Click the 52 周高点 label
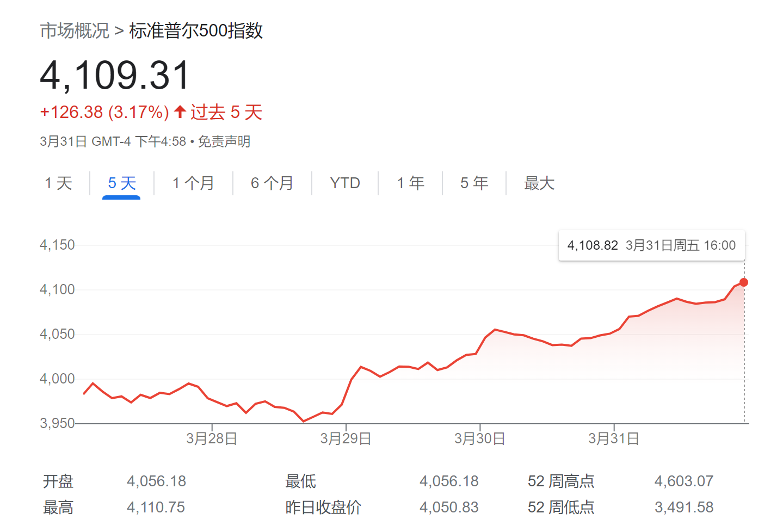Viewport: 783px width, 532px height. [561, 481]
